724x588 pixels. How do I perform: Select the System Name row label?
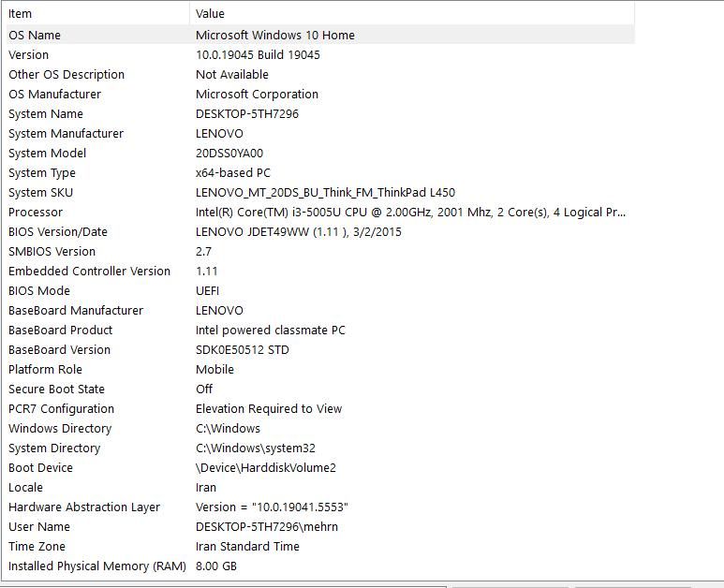46,113
